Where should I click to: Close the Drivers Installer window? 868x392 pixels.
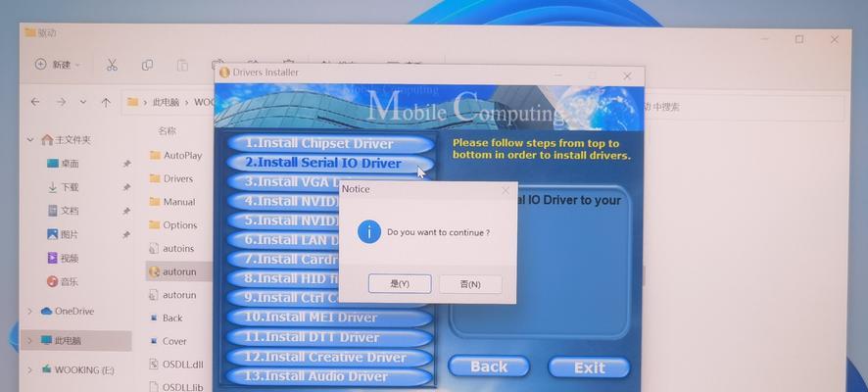[627, 76]
